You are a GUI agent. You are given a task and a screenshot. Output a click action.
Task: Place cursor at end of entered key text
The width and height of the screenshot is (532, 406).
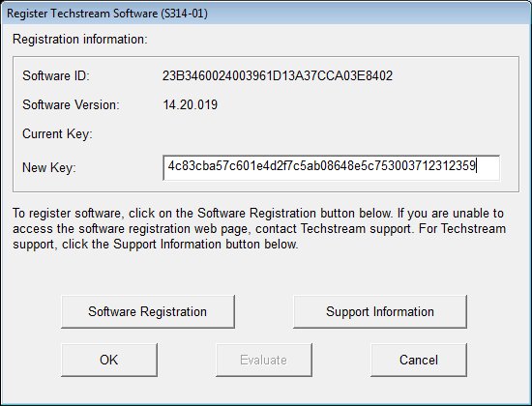[x=476, y=166]
